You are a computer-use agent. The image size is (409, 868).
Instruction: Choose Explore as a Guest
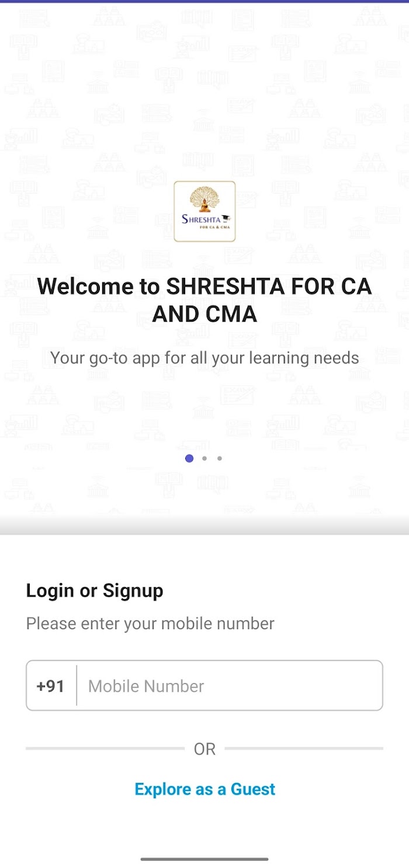(204, 789)
